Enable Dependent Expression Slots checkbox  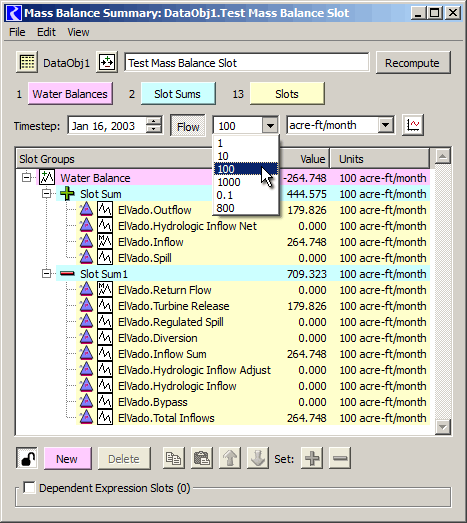[x=29, y=488]
